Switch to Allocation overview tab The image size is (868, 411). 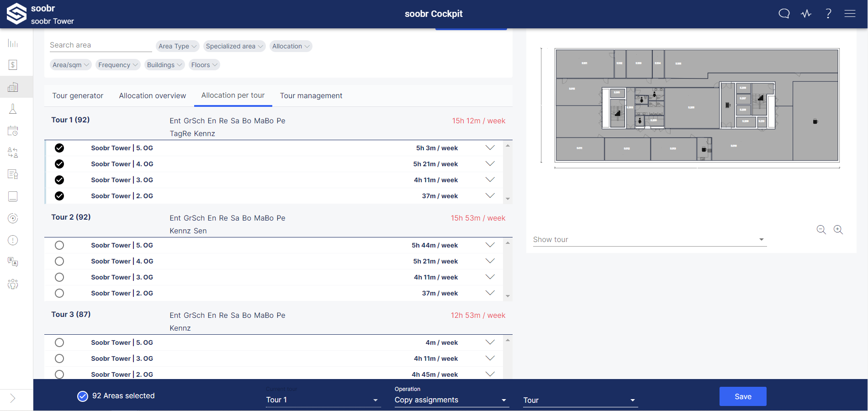click(153, 95)
